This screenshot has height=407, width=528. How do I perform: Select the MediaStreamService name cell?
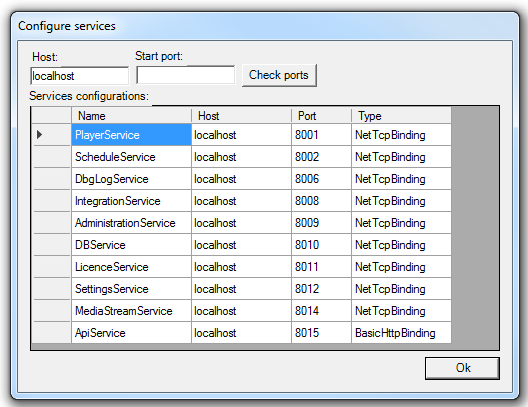[131, 311]
